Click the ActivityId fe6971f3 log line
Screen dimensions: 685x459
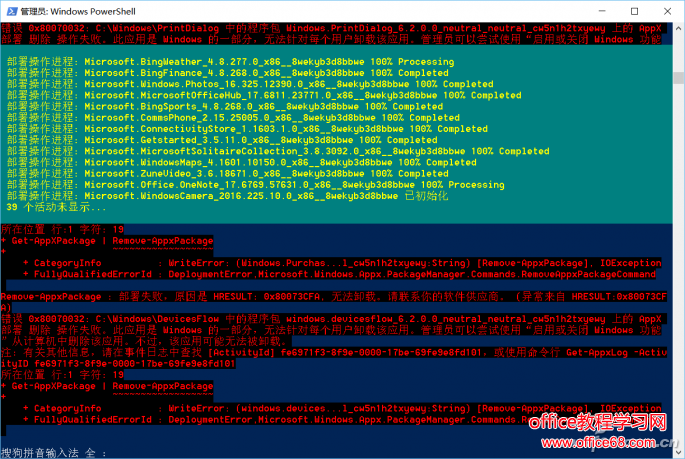(x=334, y=352)
